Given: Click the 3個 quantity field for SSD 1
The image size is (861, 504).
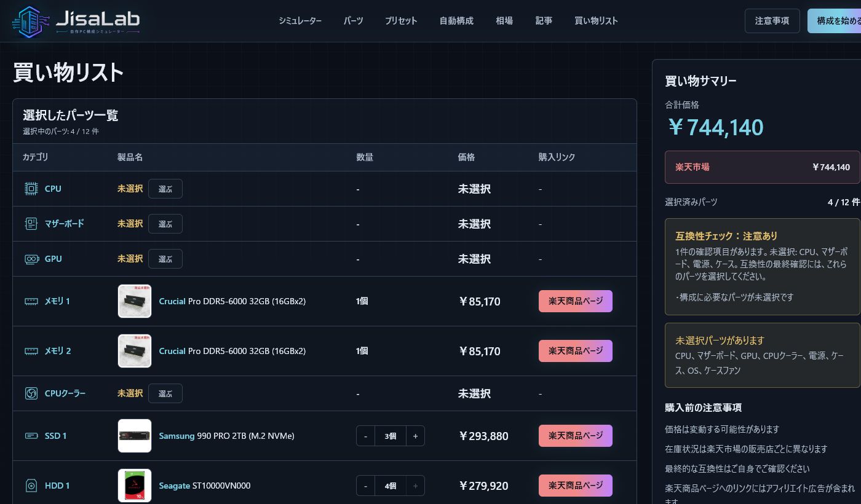Looking at the screenshot, I should [x=391, y=436].
